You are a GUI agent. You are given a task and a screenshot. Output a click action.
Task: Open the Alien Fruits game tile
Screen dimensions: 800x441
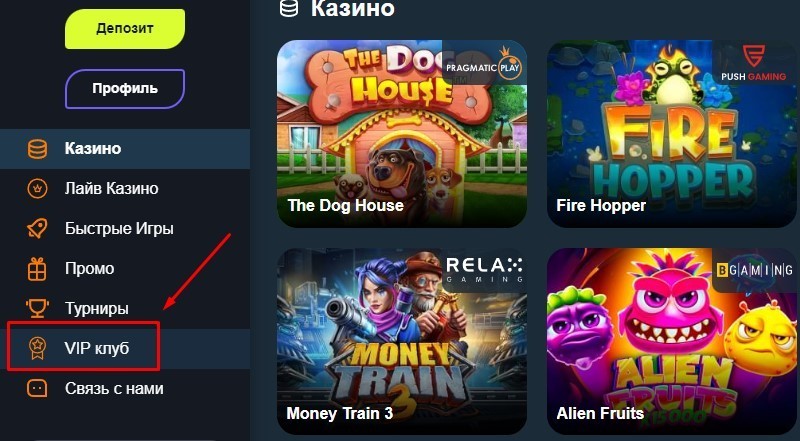tap(672, 341)
